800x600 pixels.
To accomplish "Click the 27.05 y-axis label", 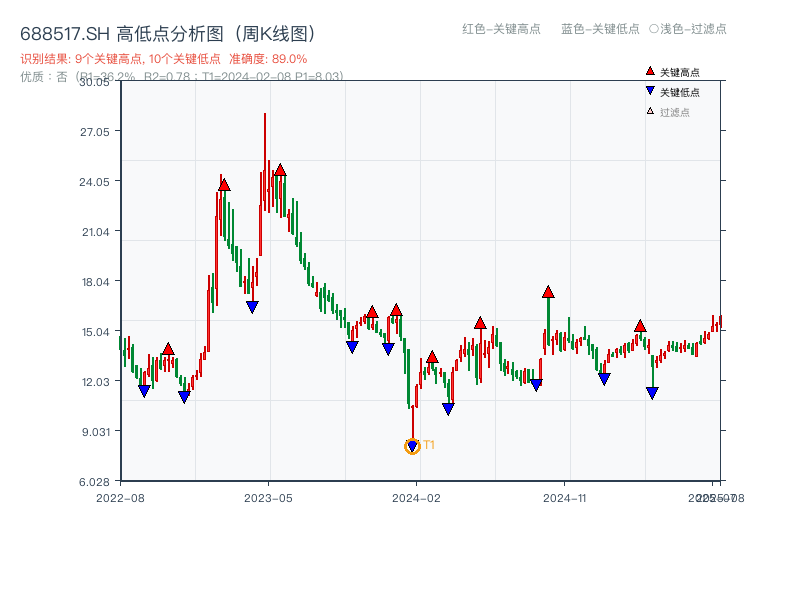I will 95,132.
